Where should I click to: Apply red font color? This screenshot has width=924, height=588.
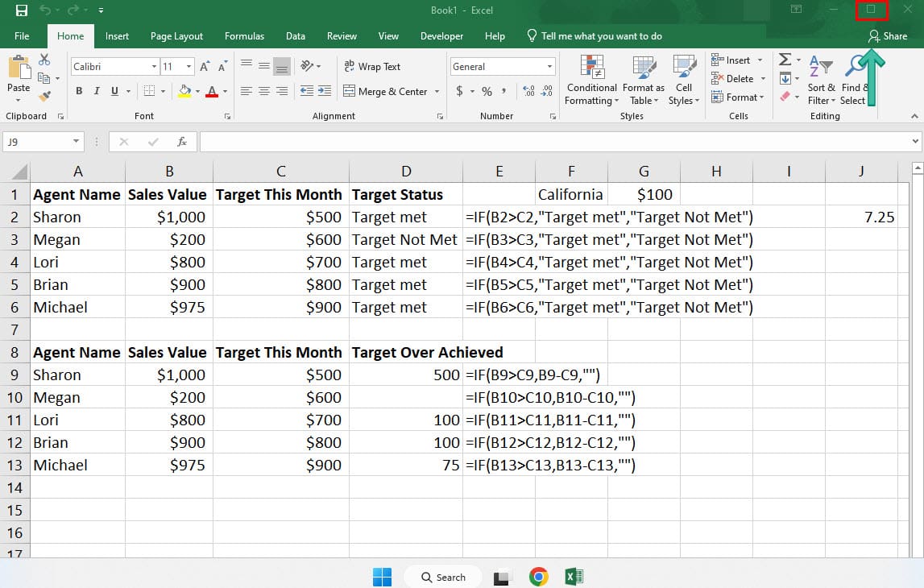tap(212, 91)
